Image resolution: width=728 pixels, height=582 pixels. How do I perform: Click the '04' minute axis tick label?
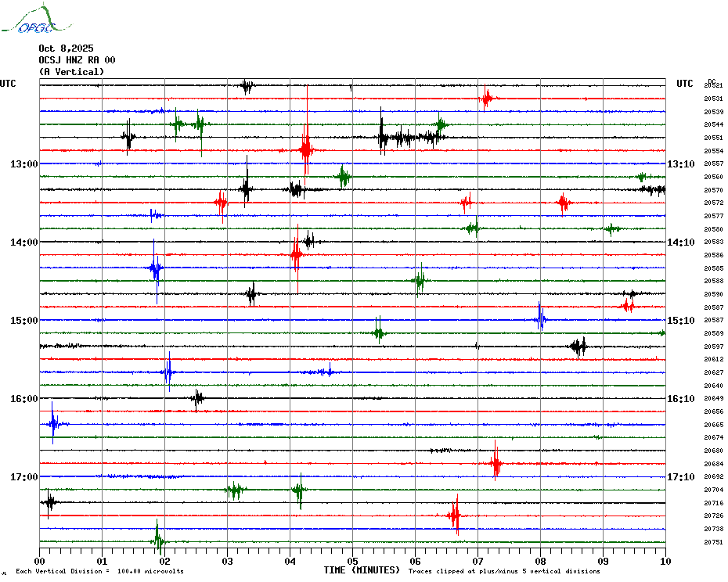coord(290,561)
